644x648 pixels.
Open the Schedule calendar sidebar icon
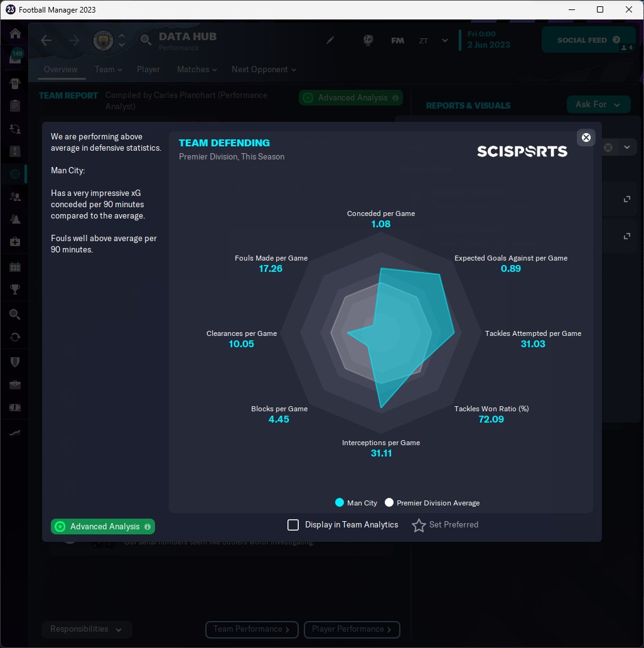click(x=15, y=267)
